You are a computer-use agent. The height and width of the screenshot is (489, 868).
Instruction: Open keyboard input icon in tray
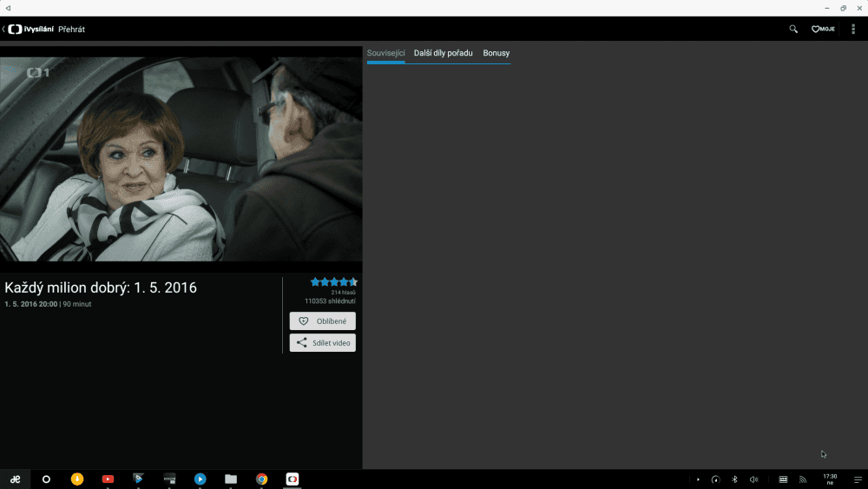[783, 479]
